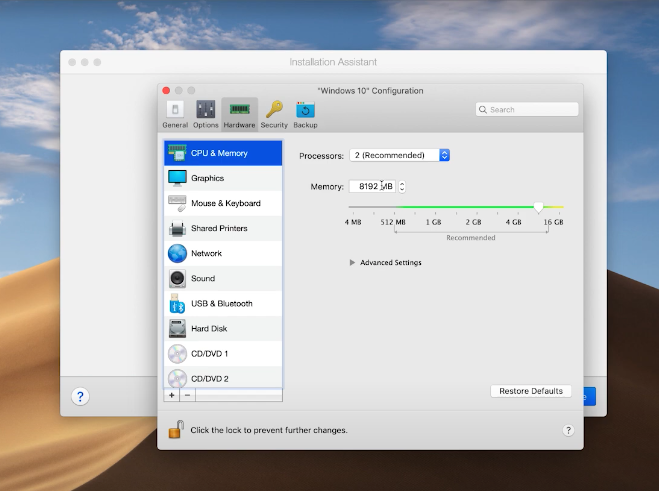Close the Windows 10 Configuration window
The width and height of the screenshot is (659, 491).
[x=166, y=90]
